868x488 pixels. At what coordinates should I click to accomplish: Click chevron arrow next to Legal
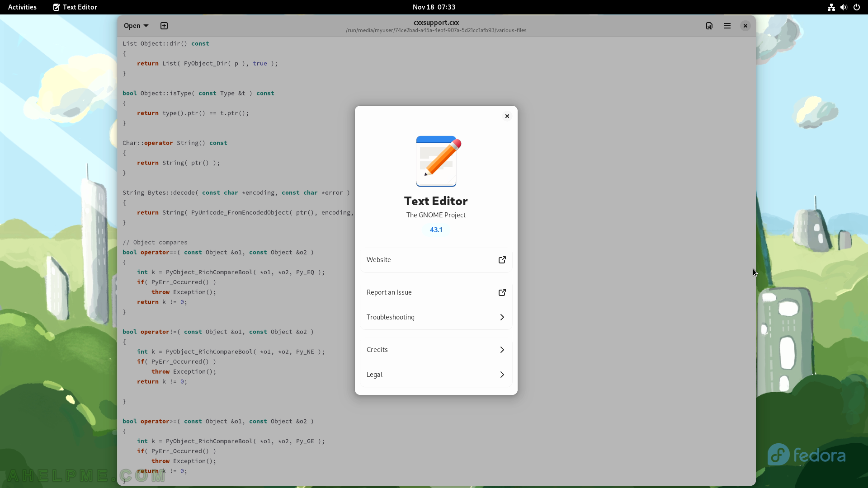coord(502,375)
